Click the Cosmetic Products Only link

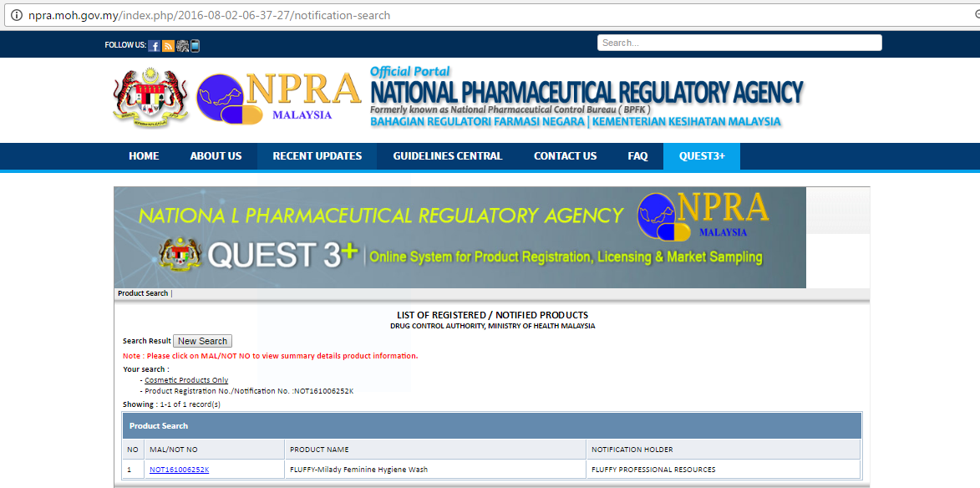click(186, 380)
